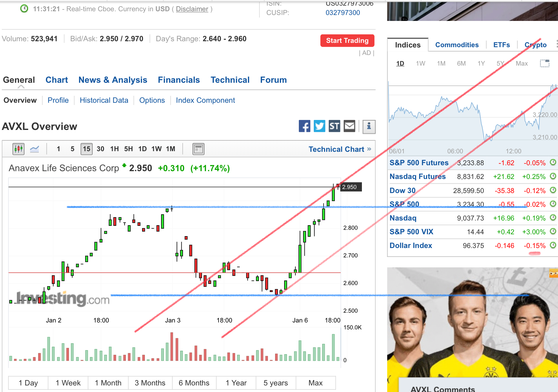This screenshot has height=392, width=558.
Task: Open the Chart tab
Action: click(x=57, y=80)
